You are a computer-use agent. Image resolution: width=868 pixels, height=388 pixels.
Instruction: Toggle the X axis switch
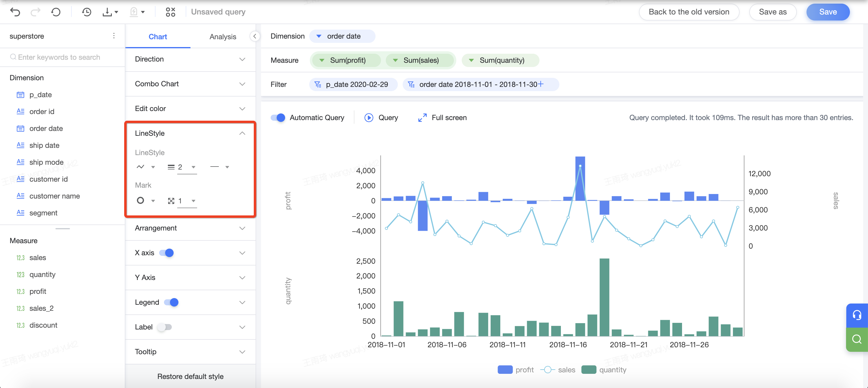(x=167, y=253)
